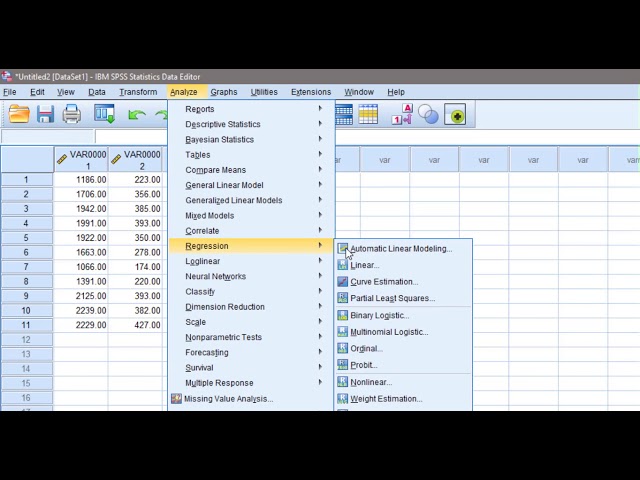The width and height of the screenshot is (640, 480).
Task: Expand the Mixed Models submenu
Action: 251,216
